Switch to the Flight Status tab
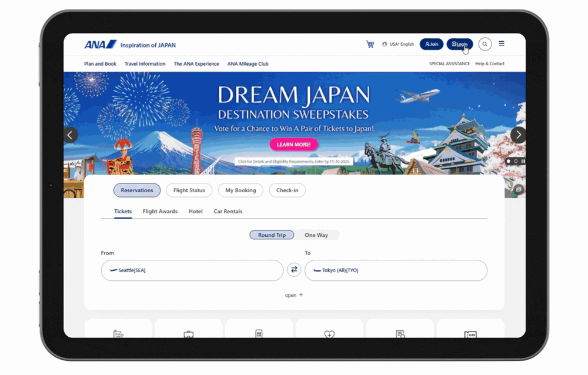 pyautogui.click(x=189, y=190)
